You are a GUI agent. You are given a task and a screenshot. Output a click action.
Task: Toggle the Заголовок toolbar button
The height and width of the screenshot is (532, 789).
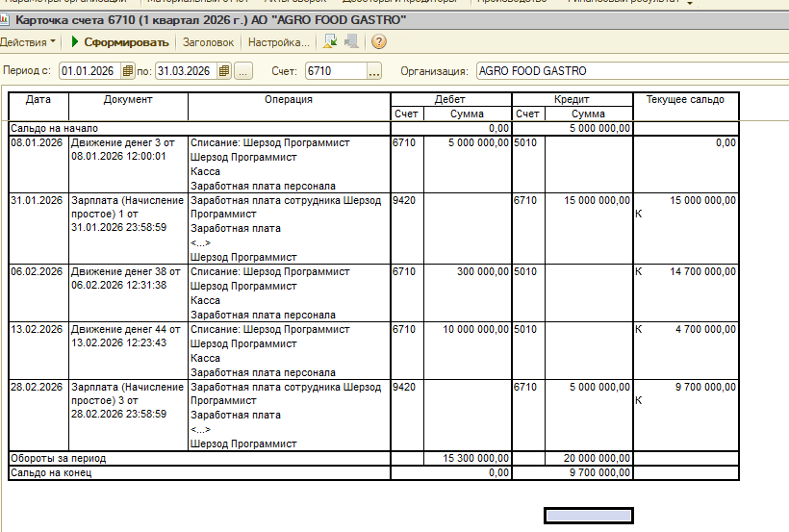click(209, 42)
